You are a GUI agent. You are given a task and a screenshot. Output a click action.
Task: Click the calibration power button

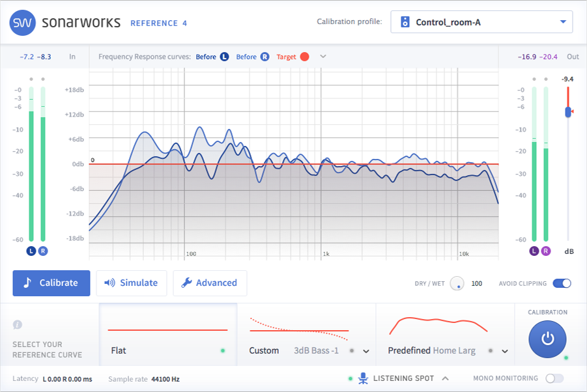(x=547, y=339)
